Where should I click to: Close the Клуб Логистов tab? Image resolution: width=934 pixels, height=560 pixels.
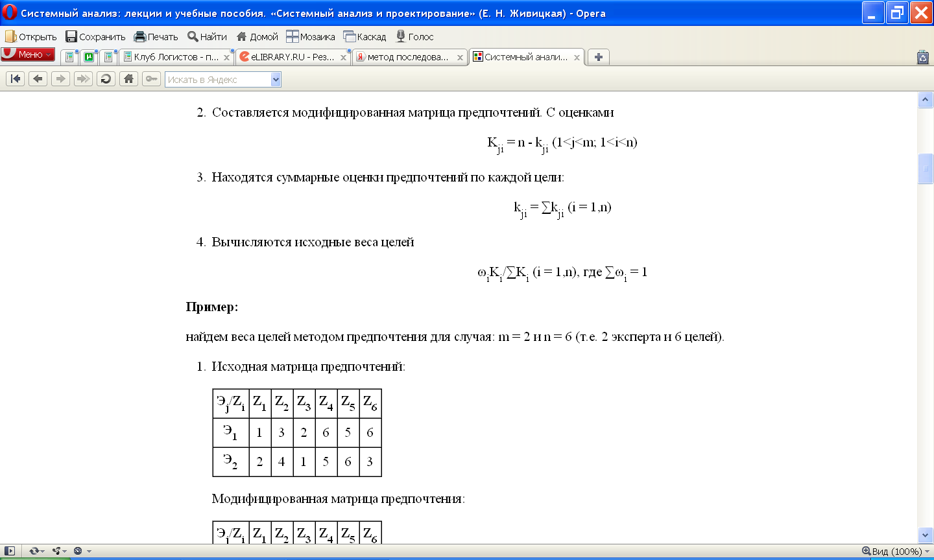[227, 58]
